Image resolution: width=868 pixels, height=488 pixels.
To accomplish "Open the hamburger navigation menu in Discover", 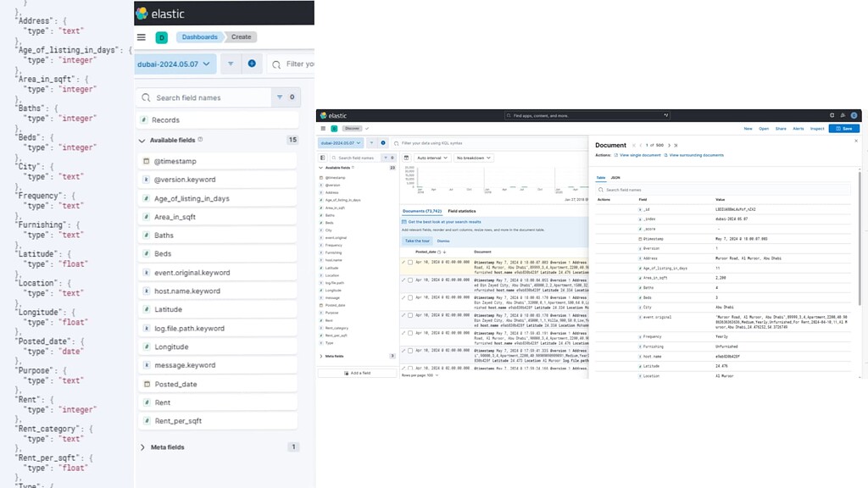I will [x=323, y=129].
